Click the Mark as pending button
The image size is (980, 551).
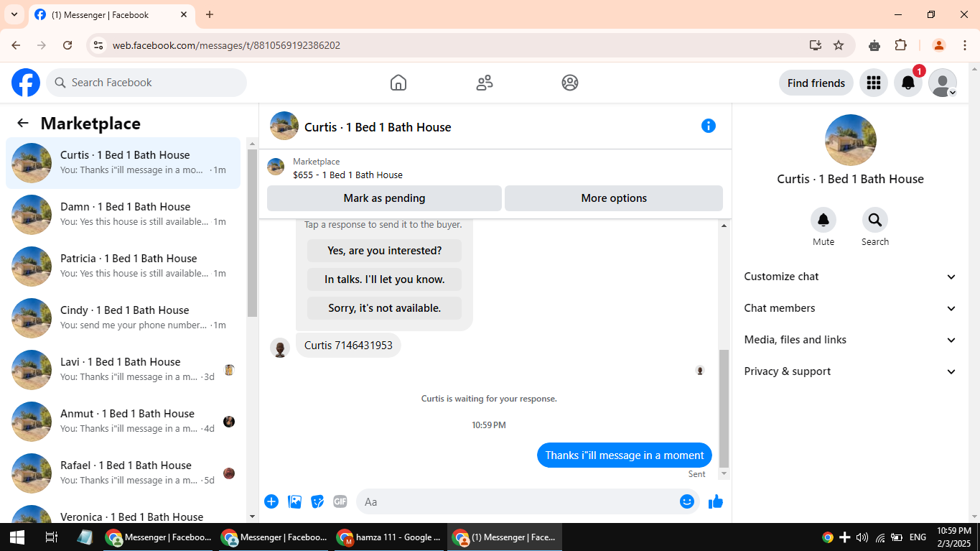384,198
